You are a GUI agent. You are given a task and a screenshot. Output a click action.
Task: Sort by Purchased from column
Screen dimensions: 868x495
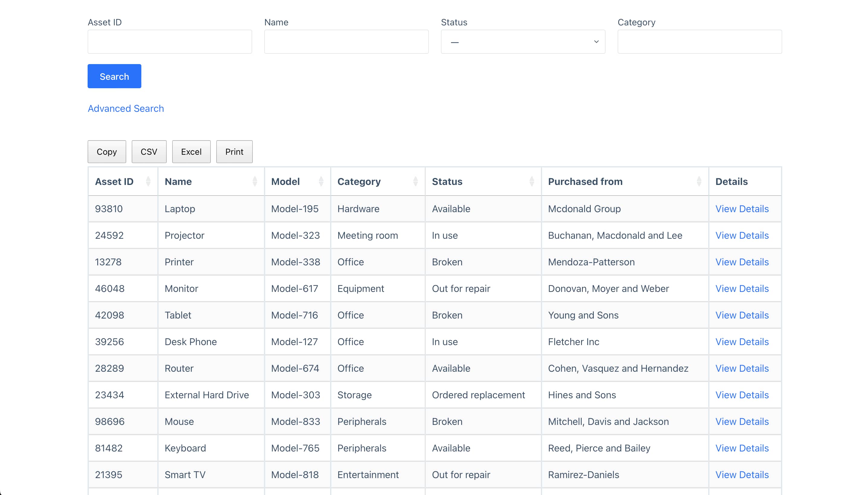pos(699,182)
